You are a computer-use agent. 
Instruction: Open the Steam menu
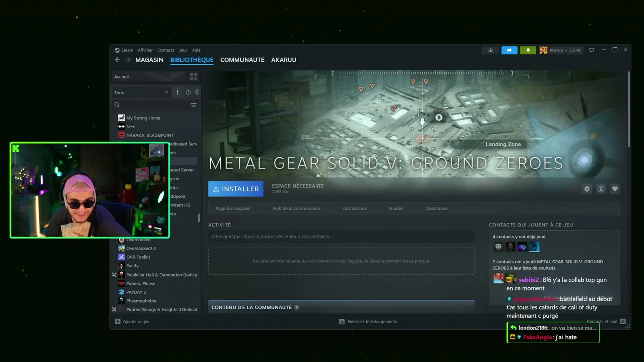coord(127,50)
